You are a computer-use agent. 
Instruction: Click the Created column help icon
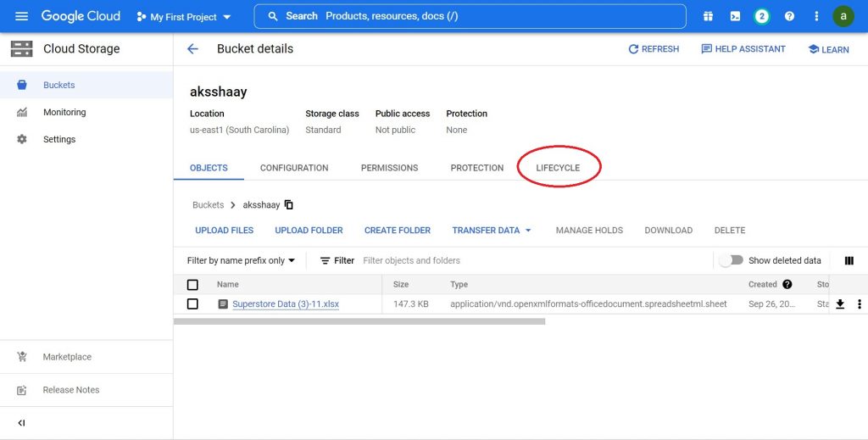point(787,285)
